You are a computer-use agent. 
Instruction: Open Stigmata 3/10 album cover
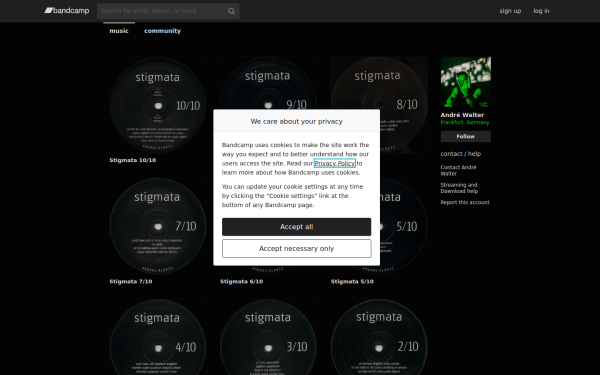(x=268, y=337)
